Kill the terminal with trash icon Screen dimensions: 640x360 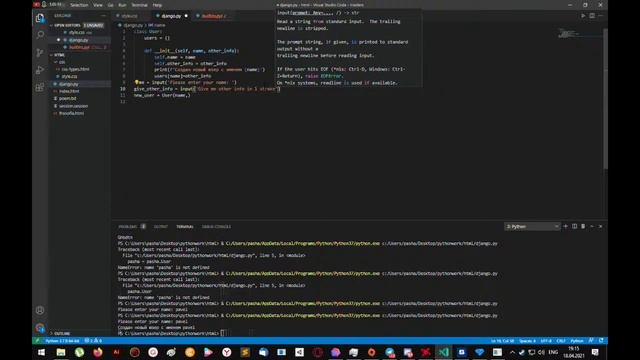(583, 226)
